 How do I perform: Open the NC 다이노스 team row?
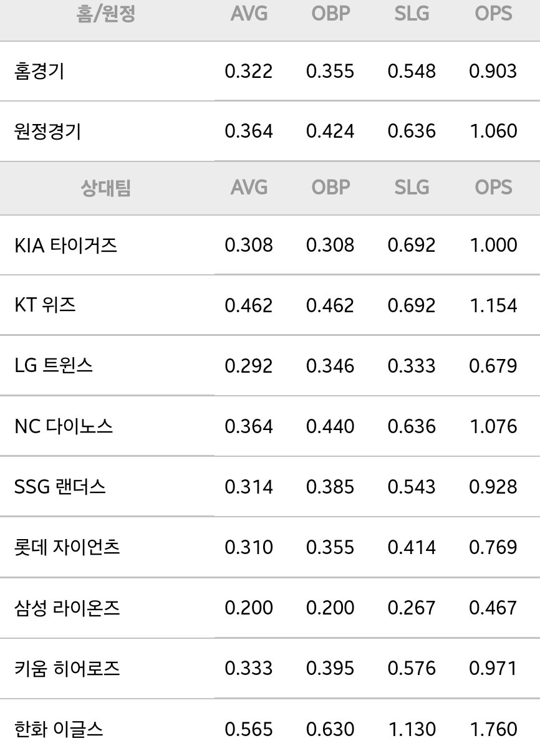click(x=270, y=426)
